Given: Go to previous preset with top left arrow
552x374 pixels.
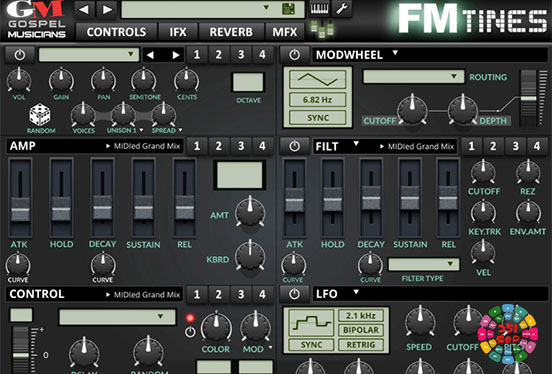Looking at the screenshot, I should coord(84,9).
